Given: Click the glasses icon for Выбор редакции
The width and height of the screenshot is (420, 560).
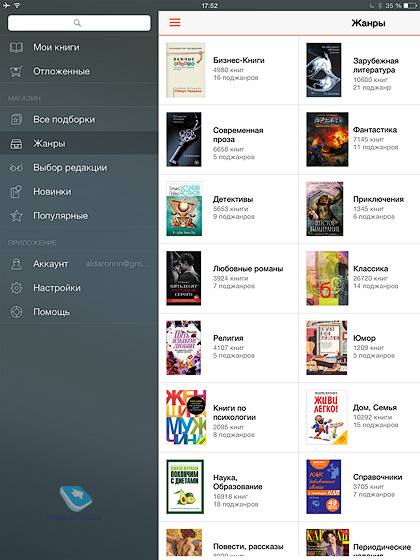Looking at the screenshot, I should tap(16, 168).
